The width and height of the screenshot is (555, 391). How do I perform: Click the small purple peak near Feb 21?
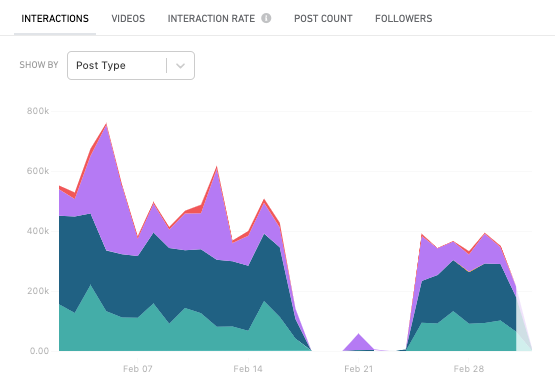[x=359, y=344]
